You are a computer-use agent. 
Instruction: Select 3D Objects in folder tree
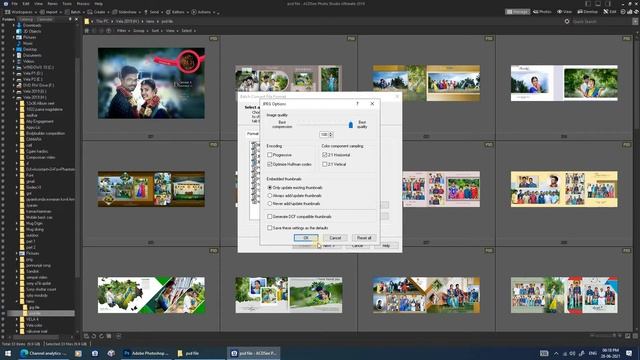point(32,31)
